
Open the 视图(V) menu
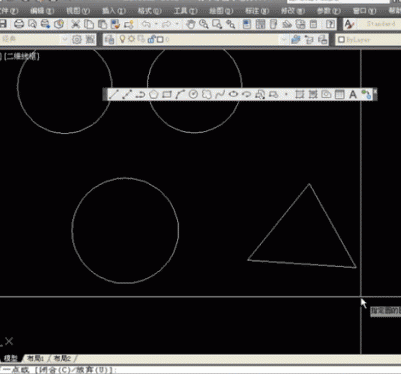78,11
